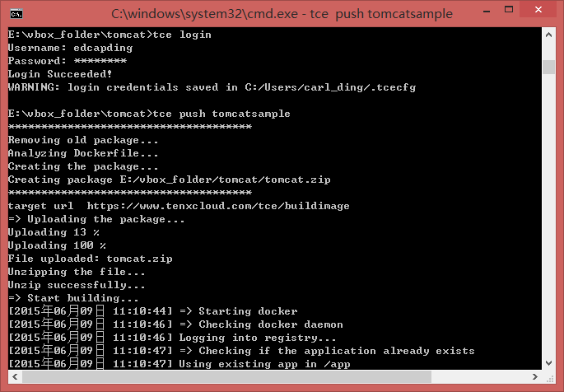
Task: Click the 'Login Succeeded!' output line
Action: 60,74
